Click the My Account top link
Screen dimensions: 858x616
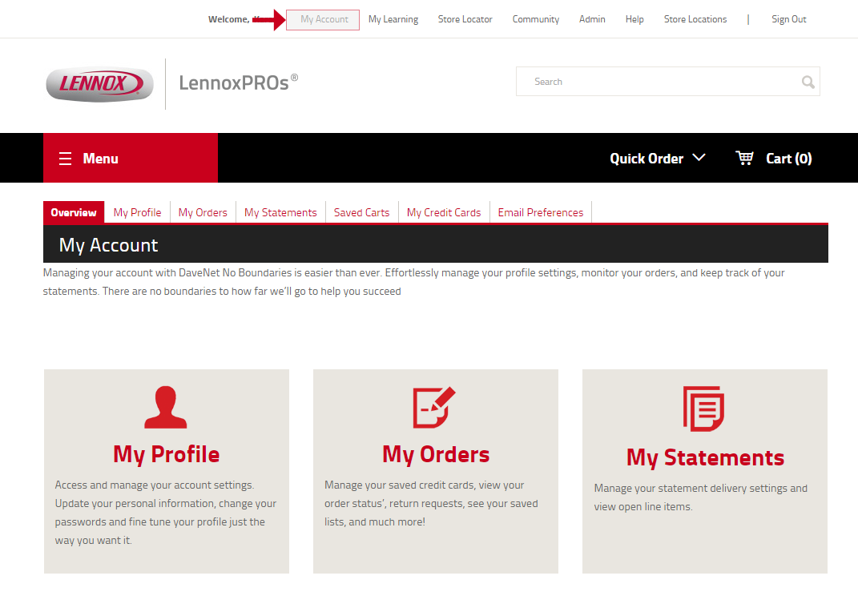click(x=324, y=19)
